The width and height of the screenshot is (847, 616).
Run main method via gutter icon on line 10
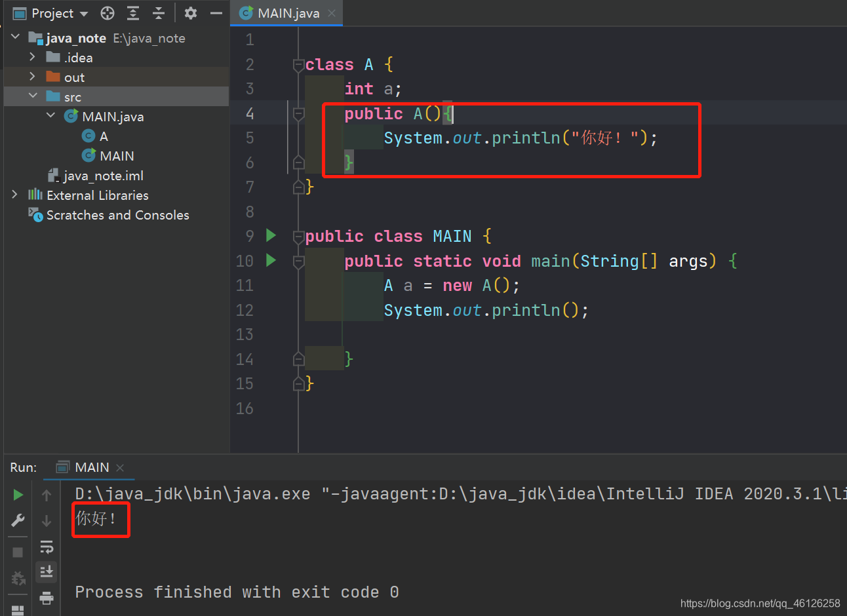(x=271, y=260)
